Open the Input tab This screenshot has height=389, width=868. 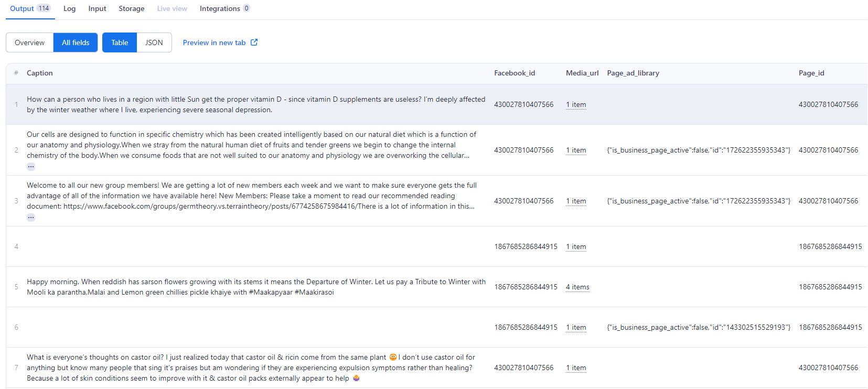97,8
